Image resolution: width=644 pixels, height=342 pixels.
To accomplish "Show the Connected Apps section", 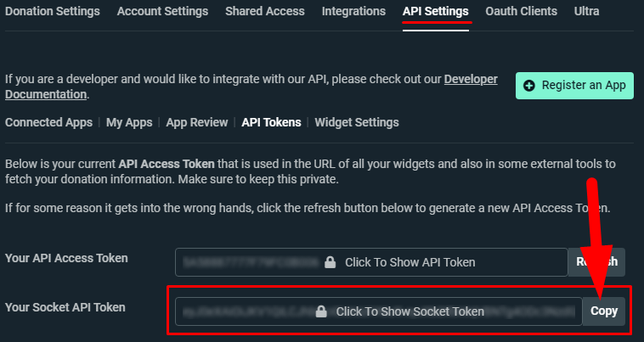I will click(x=49, y=122).
